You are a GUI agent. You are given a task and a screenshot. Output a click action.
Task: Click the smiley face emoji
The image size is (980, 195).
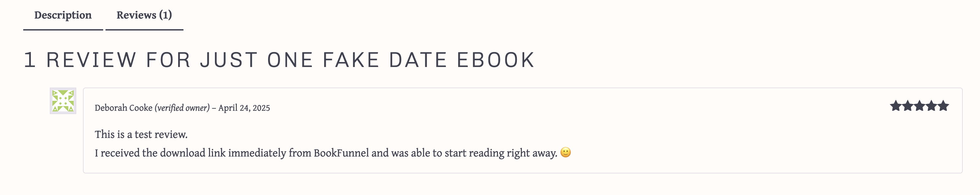point(566,153)
